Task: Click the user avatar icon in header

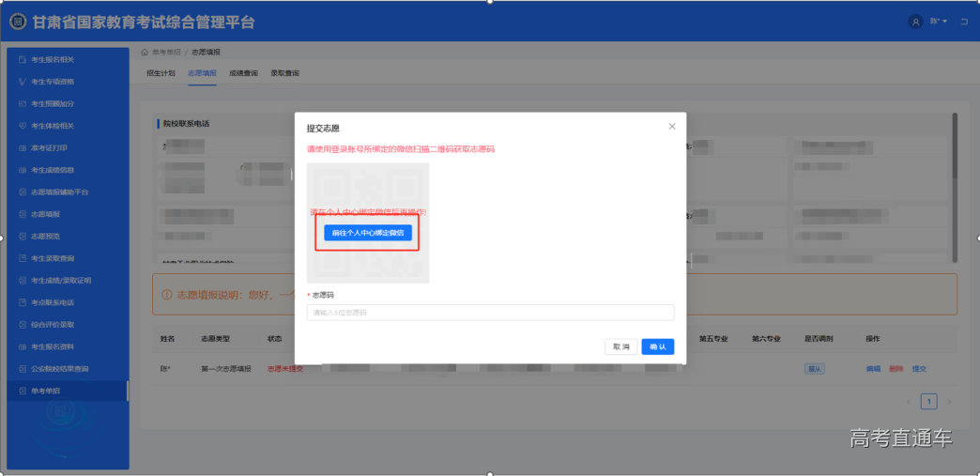Action: [x=916, y=22]
